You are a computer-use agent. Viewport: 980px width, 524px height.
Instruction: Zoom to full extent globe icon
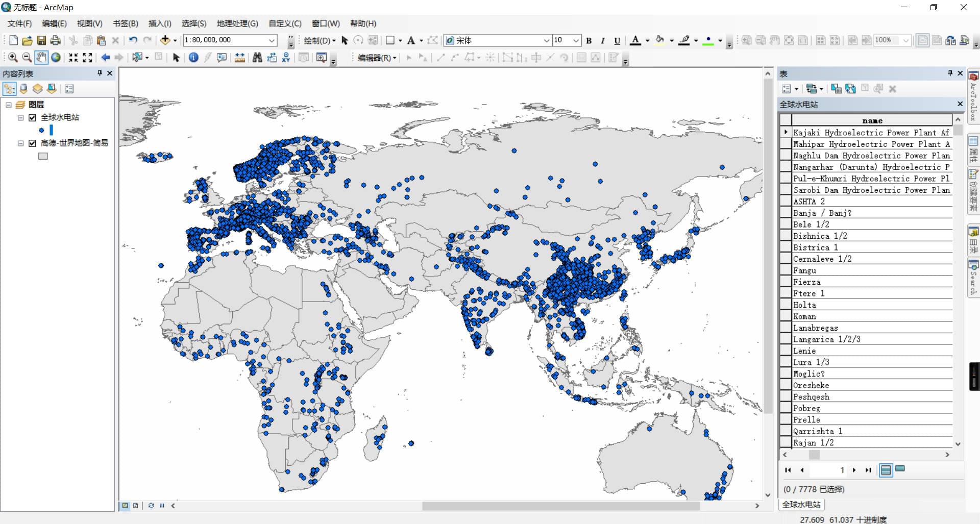(x=56, y=58)
